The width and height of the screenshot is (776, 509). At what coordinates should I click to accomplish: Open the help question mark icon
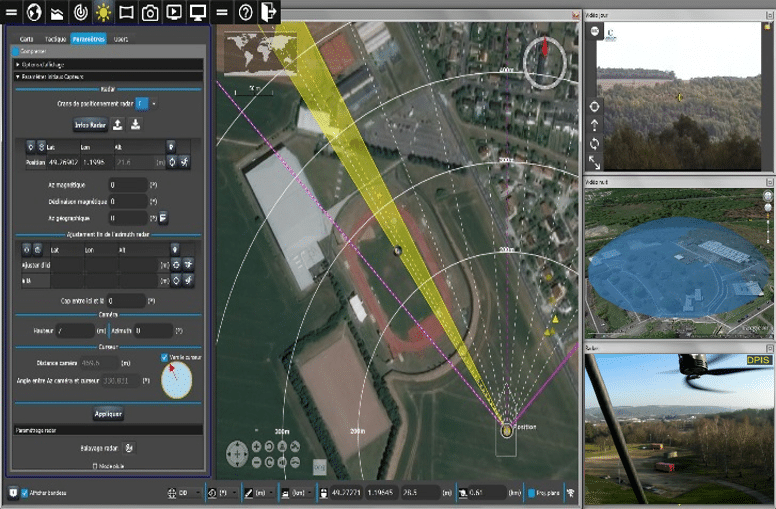(246, 12)
